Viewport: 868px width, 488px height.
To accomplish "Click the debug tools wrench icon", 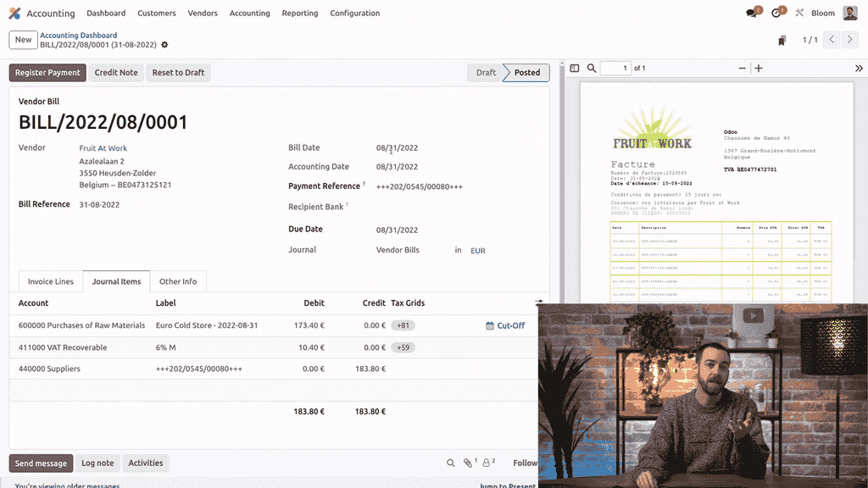I will coord(799,14).
